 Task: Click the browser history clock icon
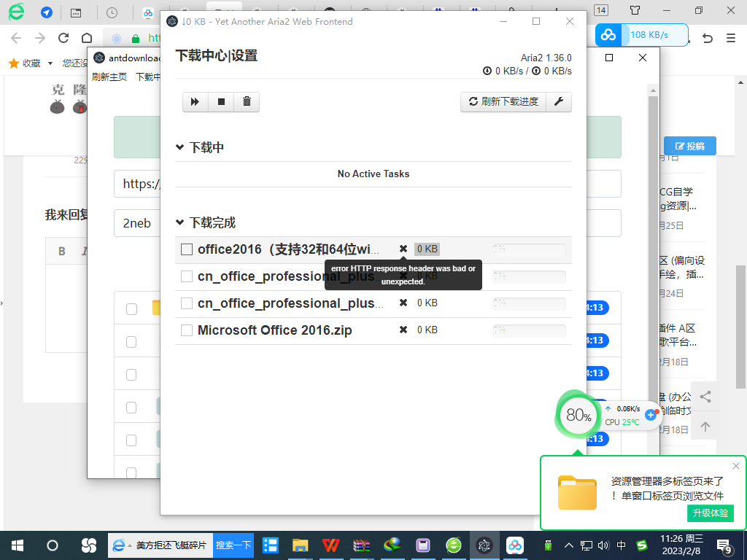(x=112, y=13)
